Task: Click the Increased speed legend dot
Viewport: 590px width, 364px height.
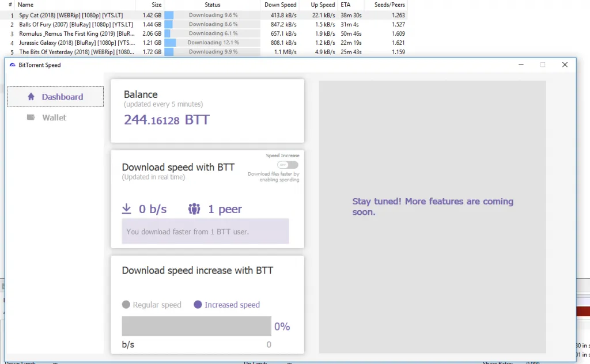Action: (198, 305)
